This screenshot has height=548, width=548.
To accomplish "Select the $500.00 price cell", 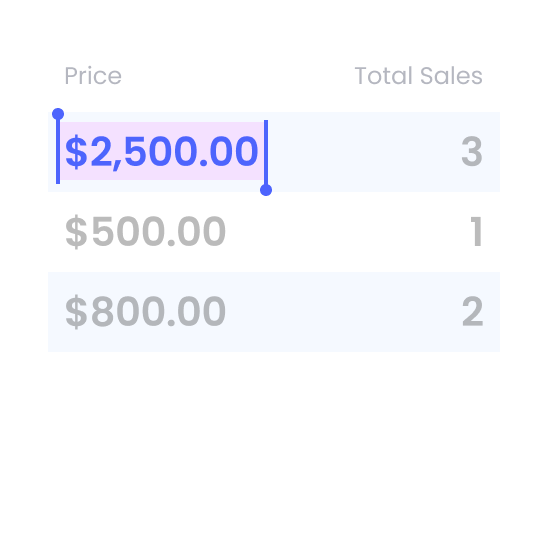I will pyautogui.click(x=145, y=231).
